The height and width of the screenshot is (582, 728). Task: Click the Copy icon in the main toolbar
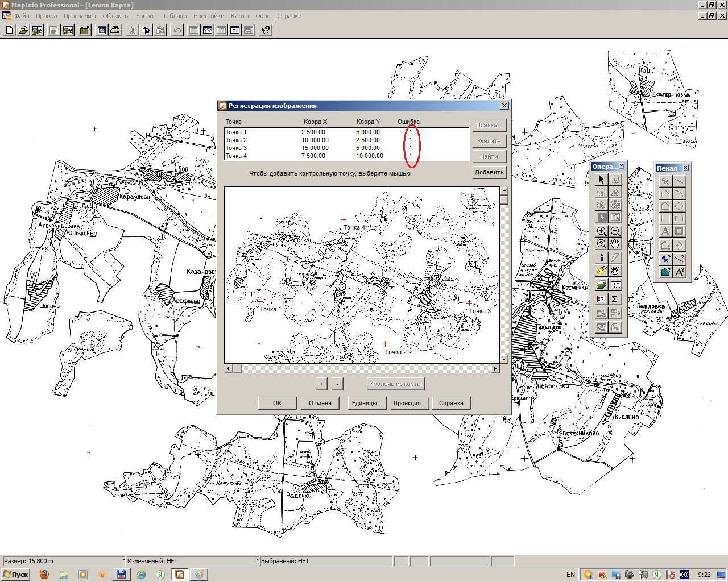(x=146, y=30)
